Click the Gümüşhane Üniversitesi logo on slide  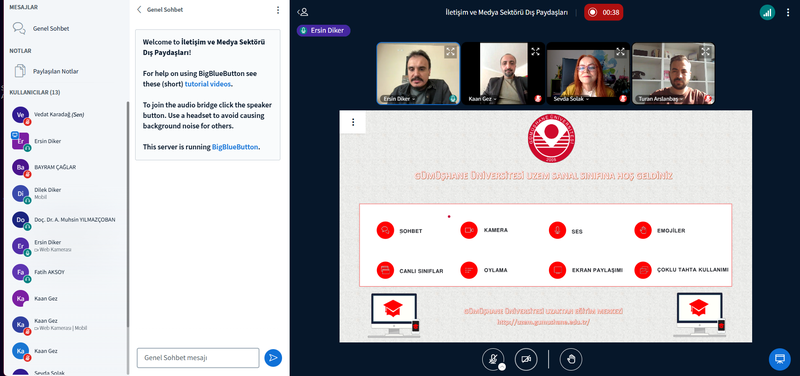[x=551, y=139]
